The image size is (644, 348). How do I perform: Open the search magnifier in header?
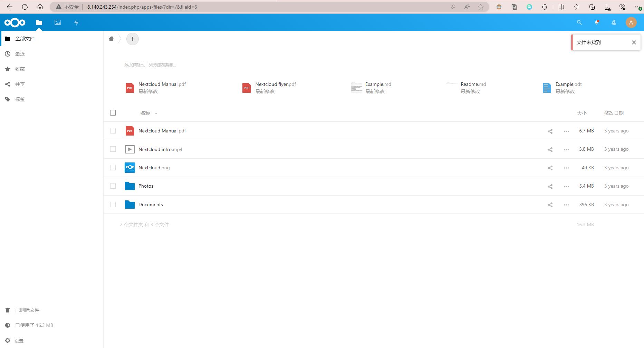[579, 22]
